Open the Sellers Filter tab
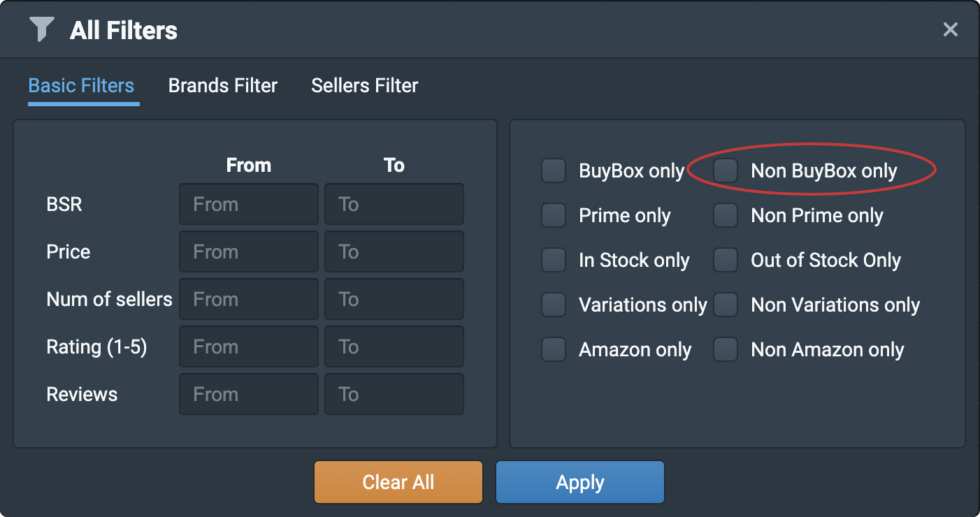980x517 pixels. (364, 85)
